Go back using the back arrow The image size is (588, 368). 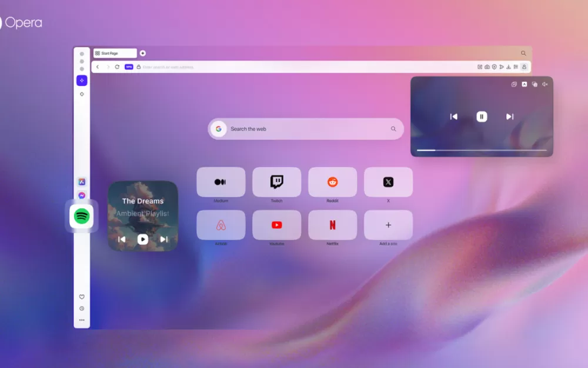(x=98, y=67)
